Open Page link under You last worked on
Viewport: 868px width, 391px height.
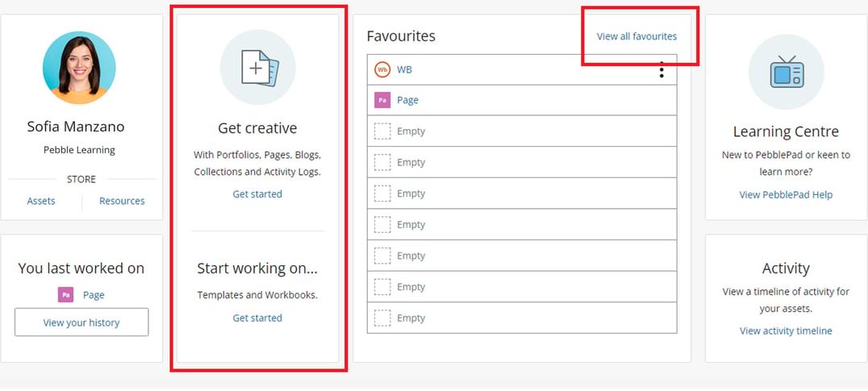[94, 295]
